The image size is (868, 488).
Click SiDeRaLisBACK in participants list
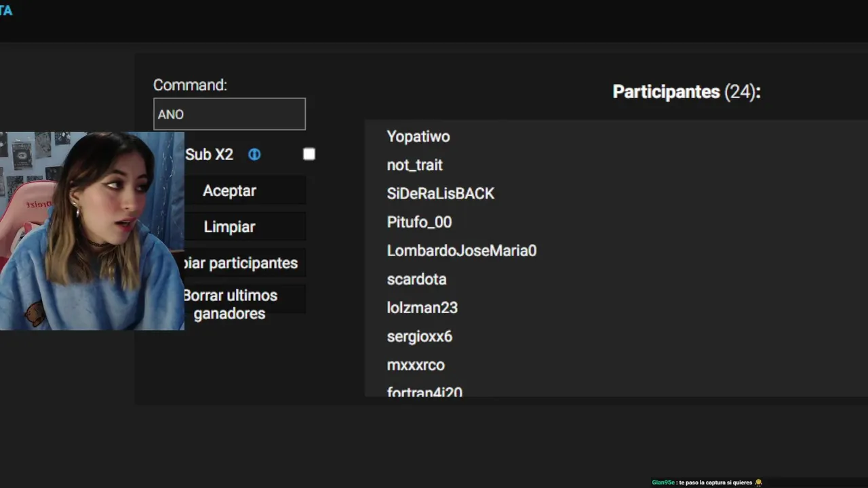click(441, 193)
